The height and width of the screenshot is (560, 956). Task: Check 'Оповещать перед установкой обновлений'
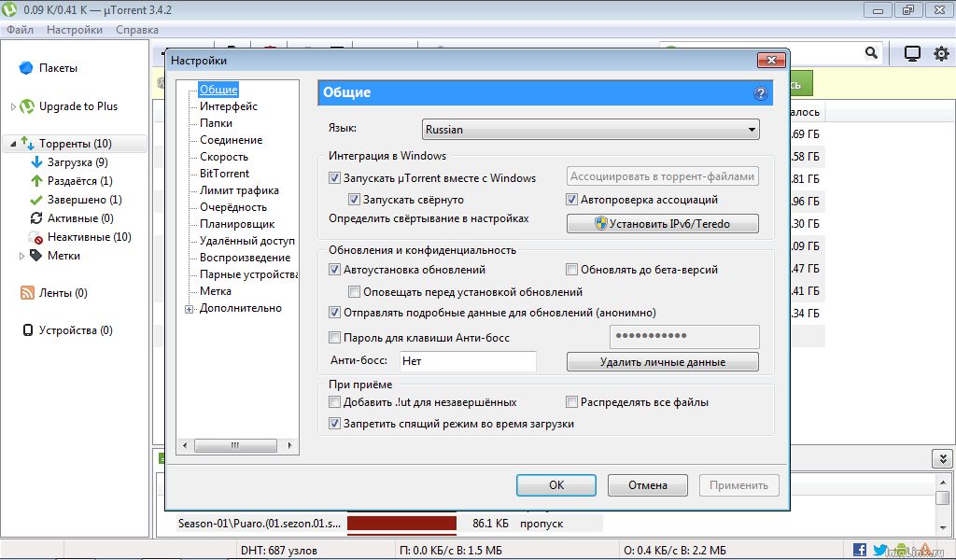click(x=354, y=292)
